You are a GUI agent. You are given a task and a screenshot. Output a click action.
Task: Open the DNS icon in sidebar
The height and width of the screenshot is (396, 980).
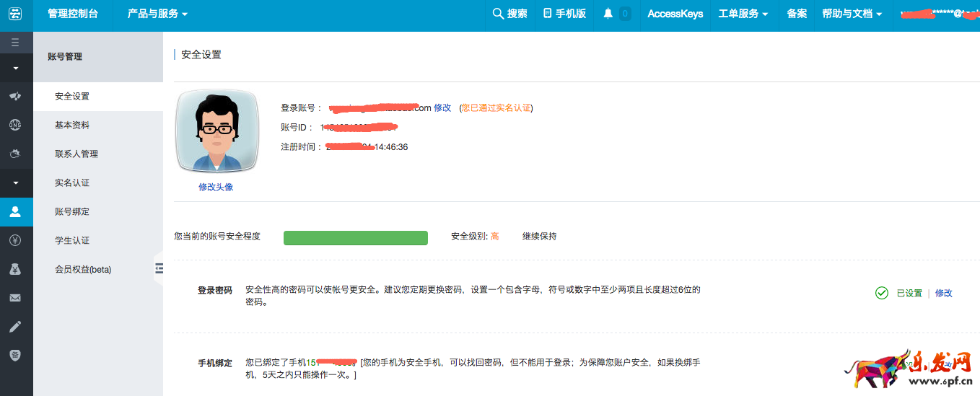pyautogui.click(x=15, y=125)
